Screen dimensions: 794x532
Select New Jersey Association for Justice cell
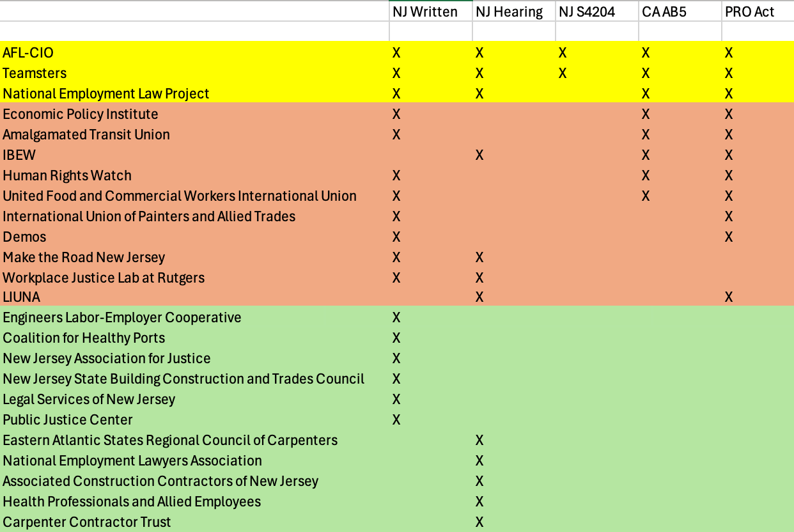(x=194, y=358)
